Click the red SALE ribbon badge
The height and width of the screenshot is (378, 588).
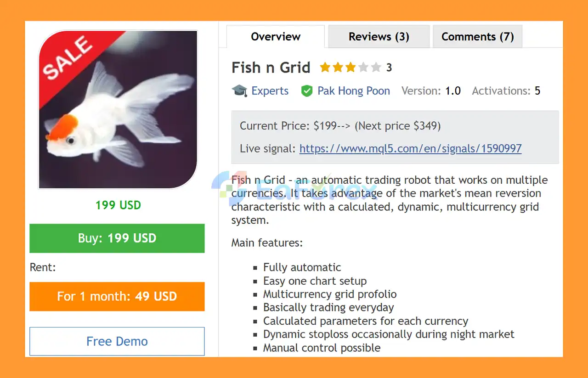click(69, 59)
